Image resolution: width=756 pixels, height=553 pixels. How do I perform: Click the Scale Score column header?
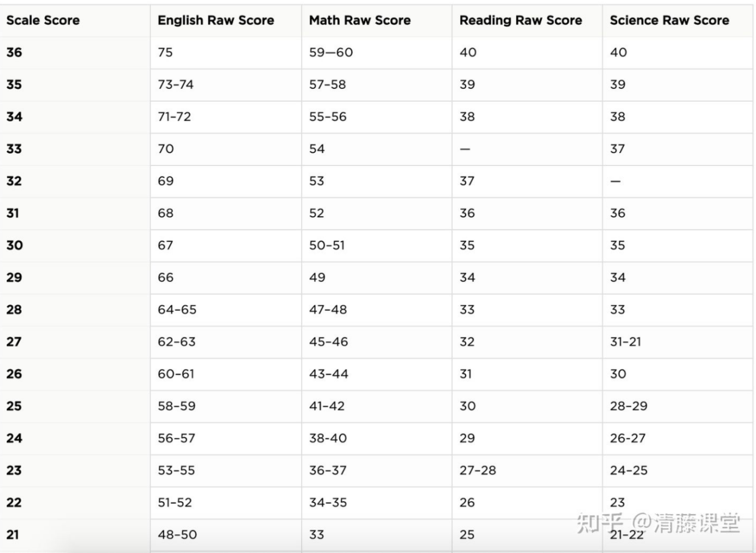click(43, 20)
